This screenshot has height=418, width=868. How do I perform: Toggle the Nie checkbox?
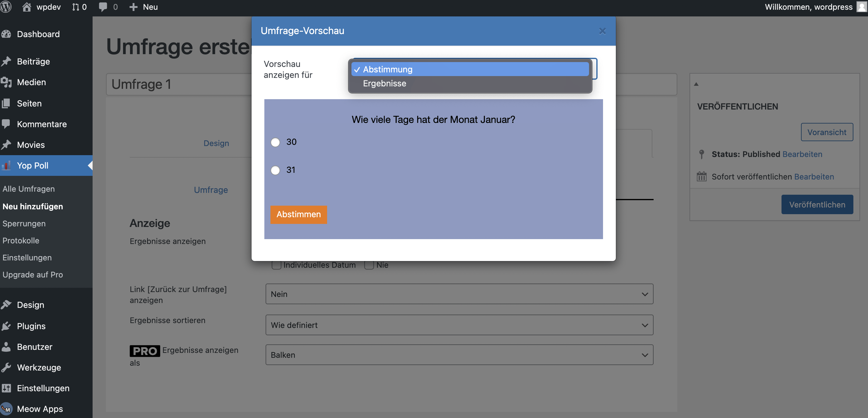[369, 265]
